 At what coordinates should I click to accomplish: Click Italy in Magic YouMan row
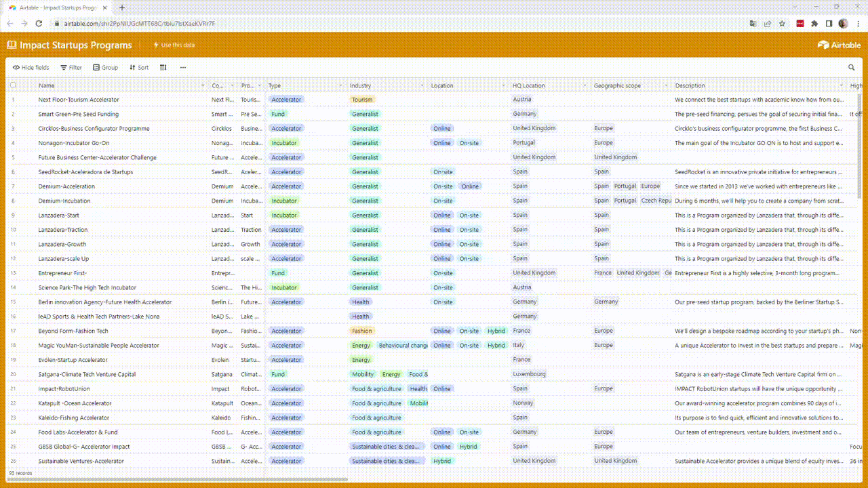point(519,345)
